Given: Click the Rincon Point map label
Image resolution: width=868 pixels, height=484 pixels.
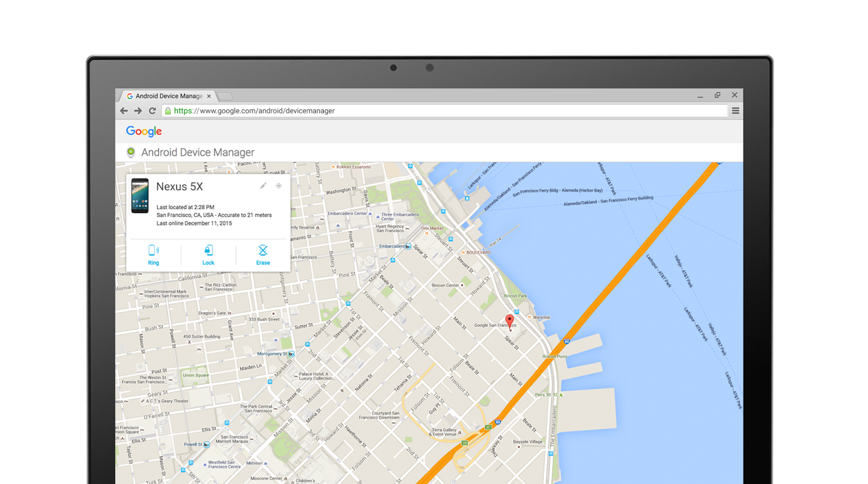Looking at the screenshot, I should coord(554,356).
